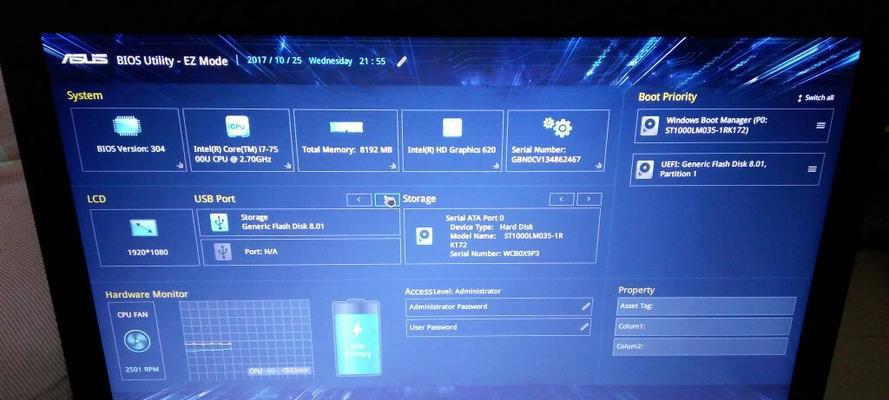
Task: Select the User Password field
Action: pos(498,327)
